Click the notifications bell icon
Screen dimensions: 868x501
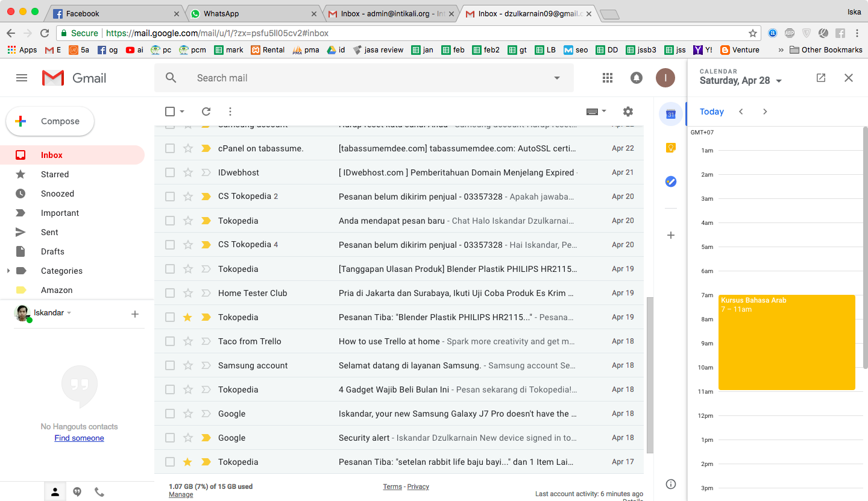pos(636,77)
